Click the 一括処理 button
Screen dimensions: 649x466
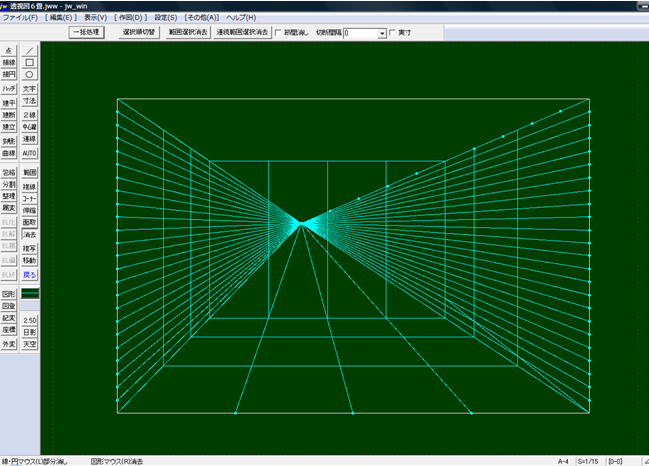pos(88,33)
